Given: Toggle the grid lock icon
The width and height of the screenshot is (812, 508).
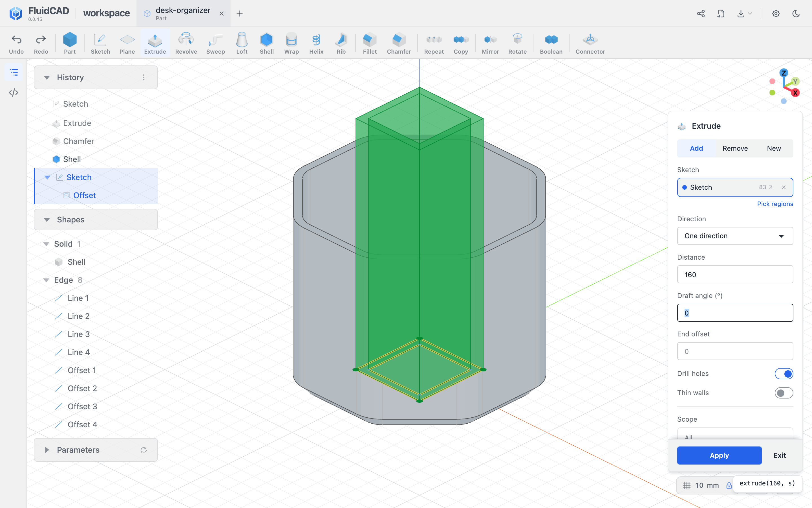Looking at the screenshot, I should click(729, 485).
